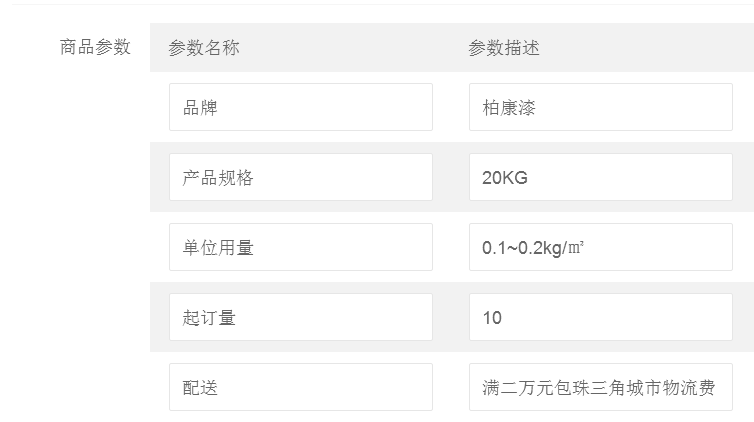Click the 柏康漆 brand value field
This screenshot has height=422, width=754.
[600, 107]
